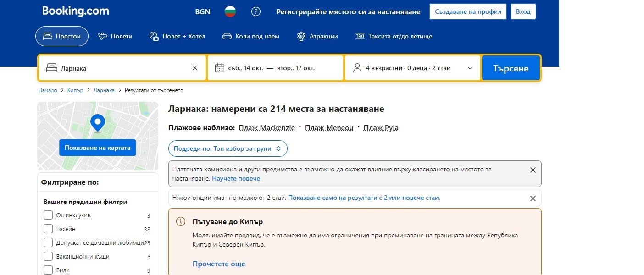The height and width of the screenshot is (275, 644).
Task: Click the Bulgarian flag language icon
Action: (x=230, y=11)
